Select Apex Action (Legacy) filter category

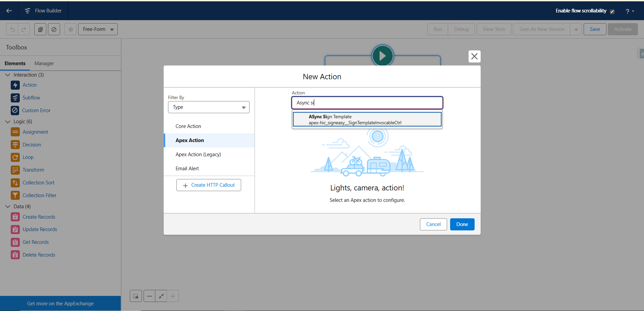pyautogui.click(x=198, y=154)
